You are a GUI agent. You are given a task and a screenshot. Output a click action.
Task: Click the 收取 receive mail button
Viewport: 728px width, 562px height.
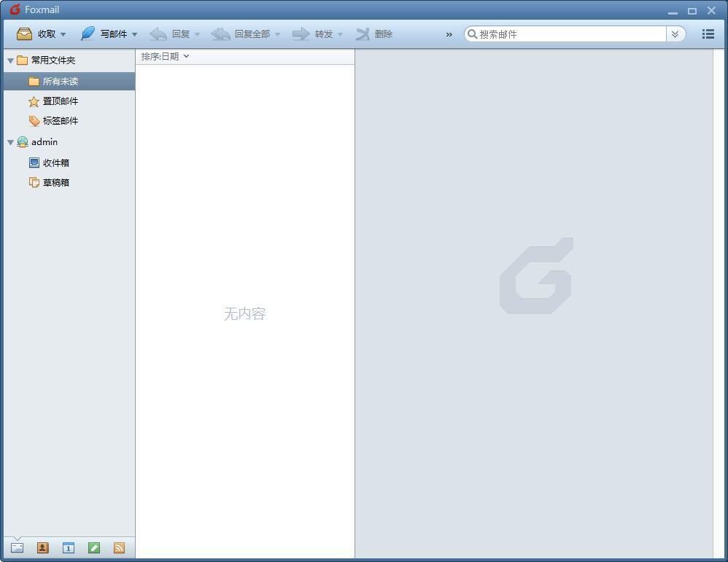pos(36,34)
